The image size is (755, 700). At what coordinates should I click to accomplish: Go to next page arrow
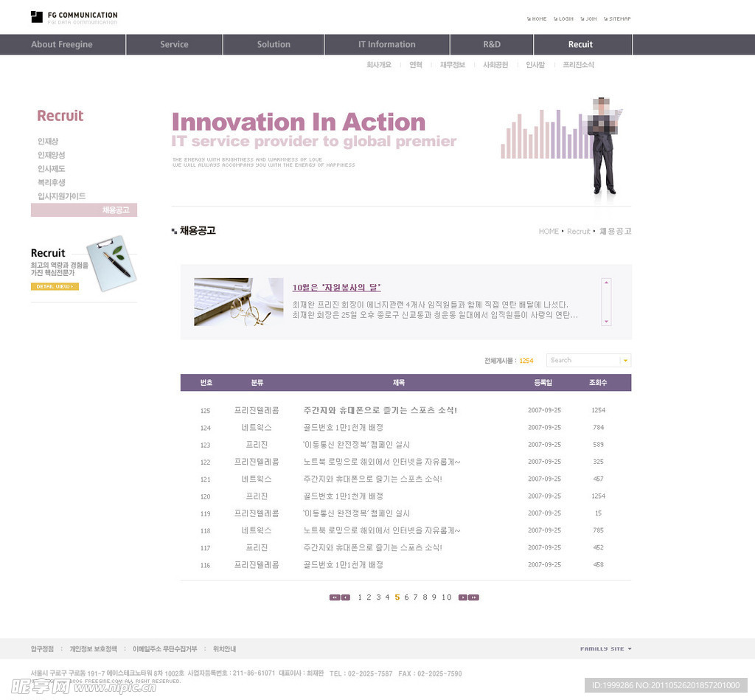click(463, 597)
